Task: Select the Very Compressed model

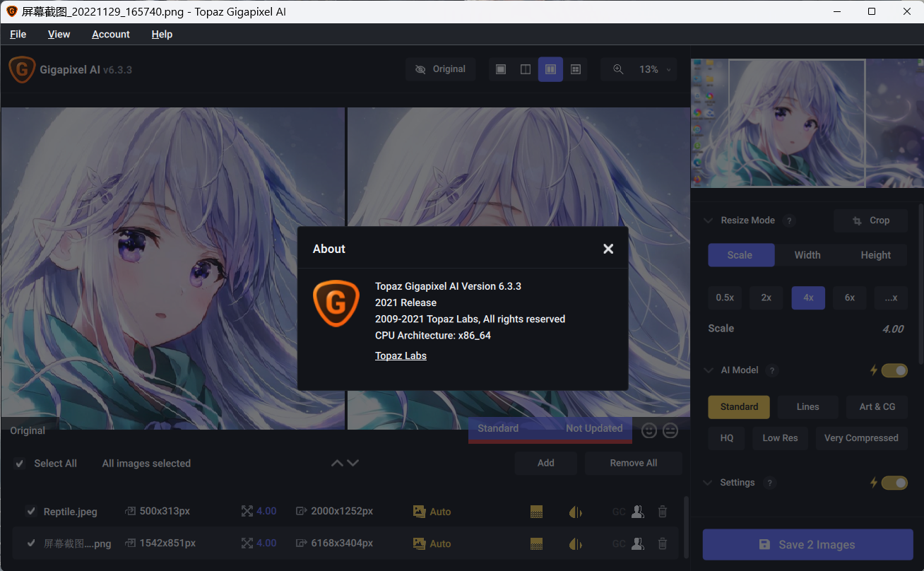Action: pyautogui.click(x=861, y=438)
